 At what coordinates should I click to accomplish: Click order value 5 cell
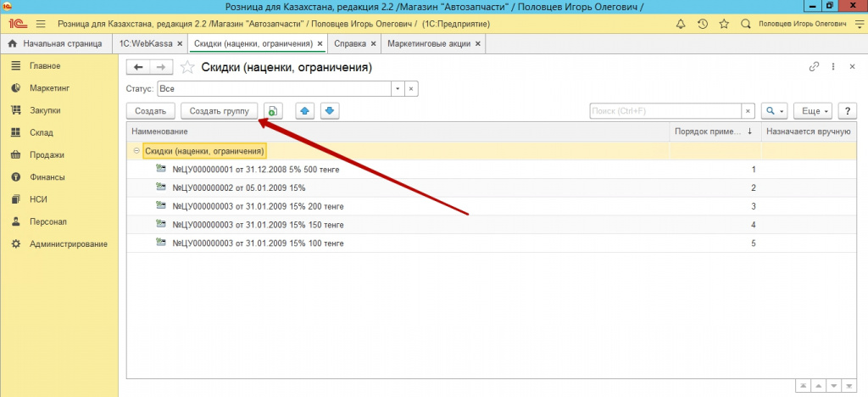pos(715,243)
